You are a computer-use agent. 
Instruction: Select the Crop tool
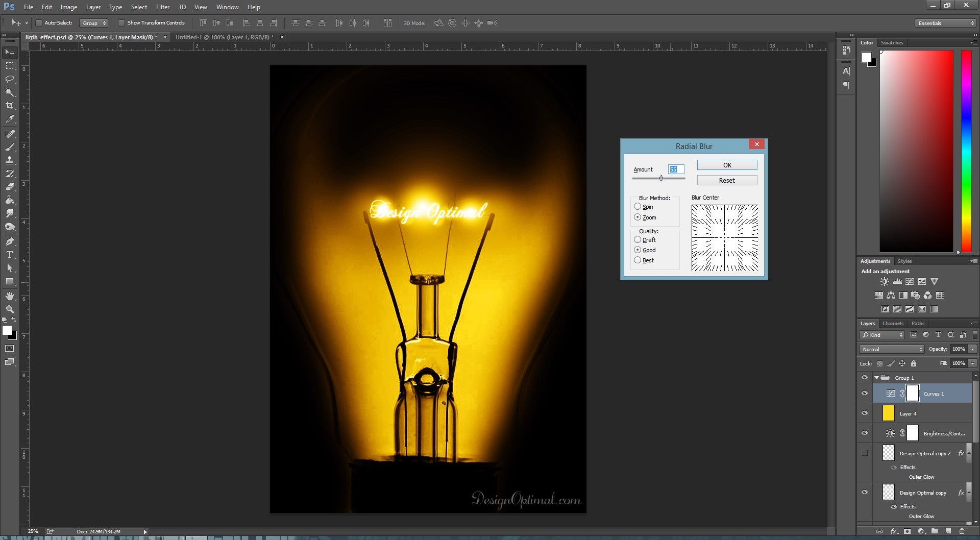click(x=10, y=106)
